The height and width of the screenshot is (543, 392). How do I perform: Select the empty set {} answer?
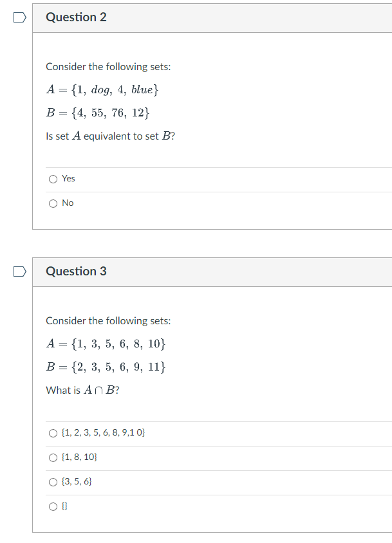(x=53, y=506)
